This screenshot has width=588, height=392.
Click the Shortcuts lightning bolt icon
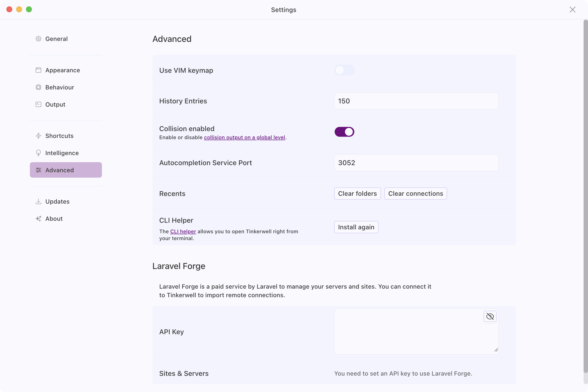(x=38, y=136)
